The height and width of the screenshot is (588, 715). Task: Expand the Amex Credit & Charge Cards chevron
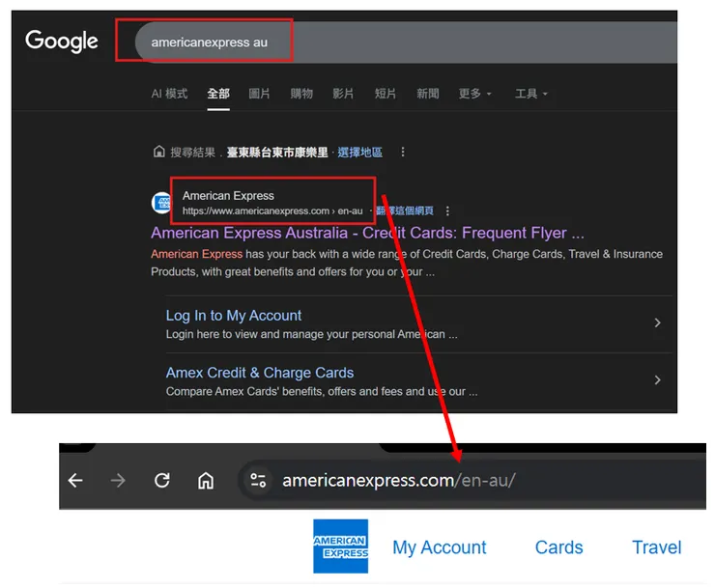(657, 379)
